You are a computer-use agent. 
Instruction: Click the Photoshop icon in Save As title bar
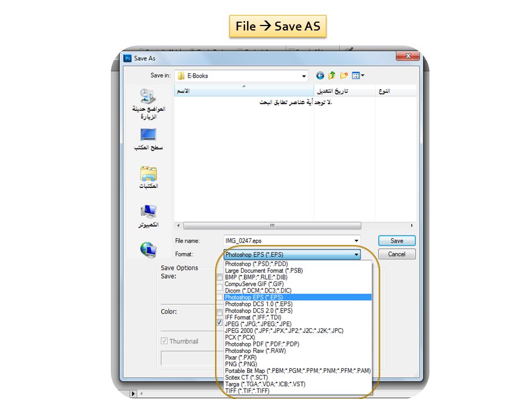pyautogui.click(x=127, y=58)
